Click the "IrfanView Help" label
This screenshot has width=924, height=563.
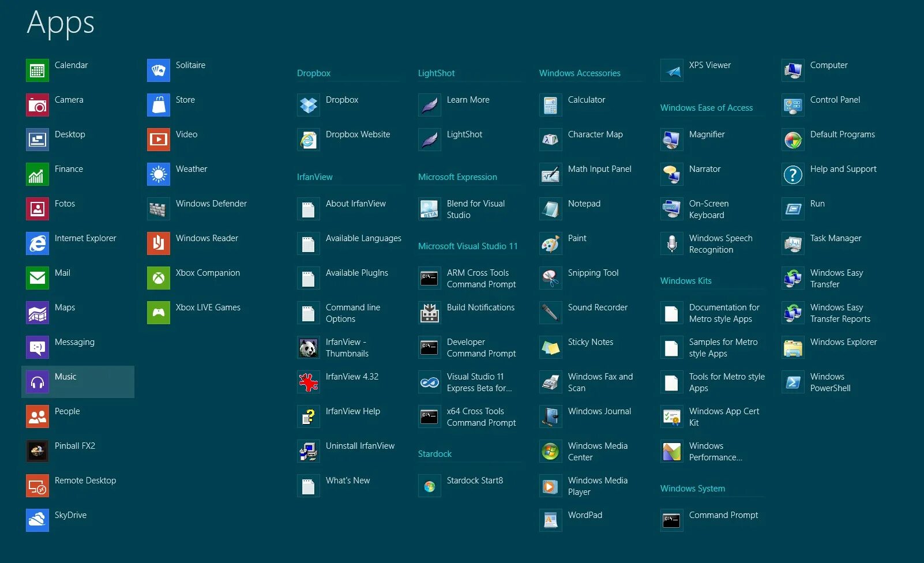coord(352,411)
